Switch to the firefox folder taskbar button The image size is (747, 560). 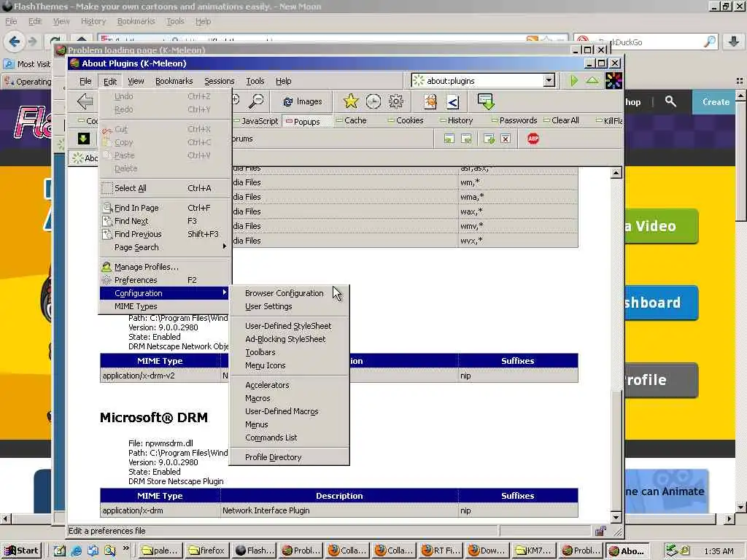click(x=206, y=551)
